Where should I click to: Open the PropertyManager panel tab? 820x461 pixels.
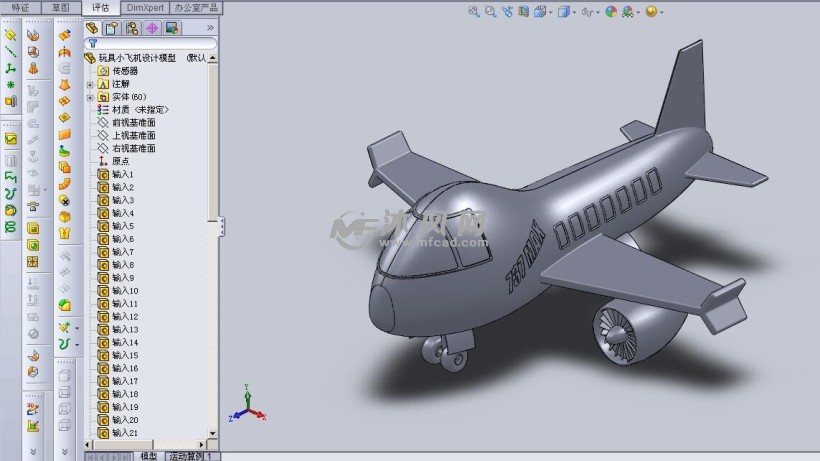112,28
